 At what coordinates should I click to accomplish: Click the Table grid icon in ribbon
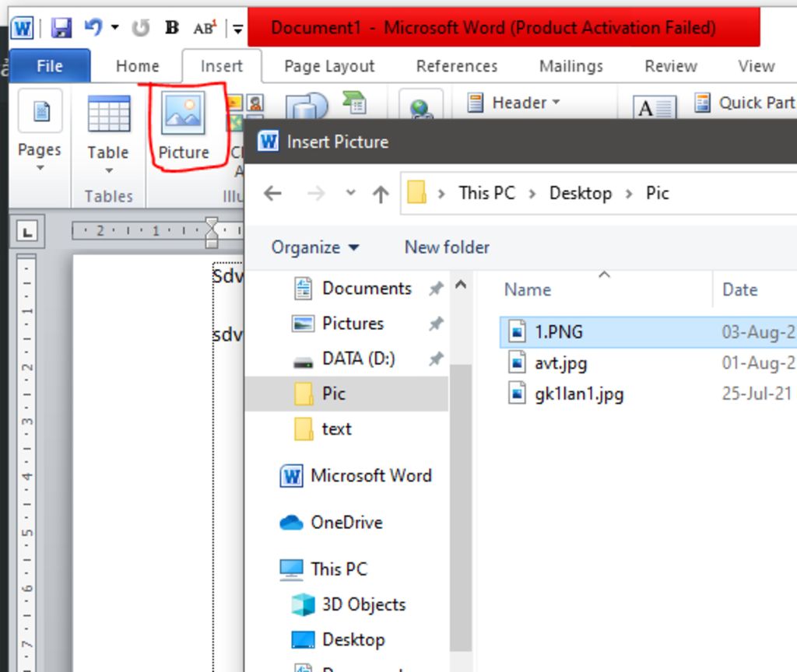click(x=109, y=113)
